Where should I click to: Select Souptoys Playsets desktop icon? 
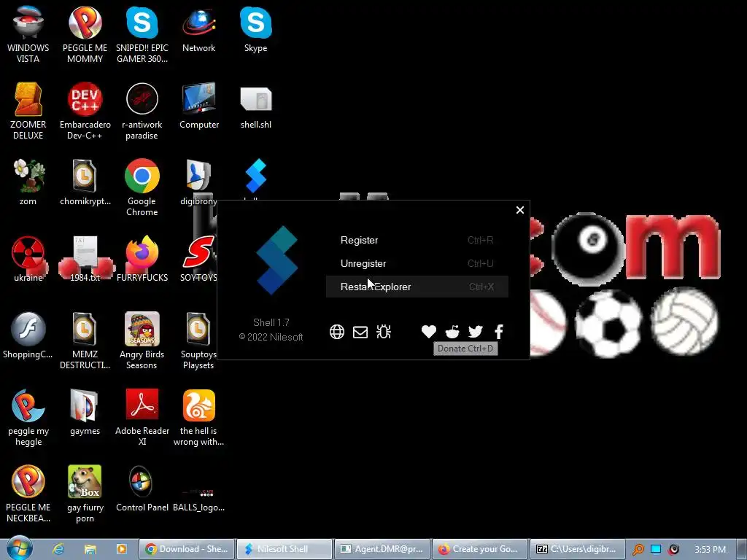(x=198, y=341)
